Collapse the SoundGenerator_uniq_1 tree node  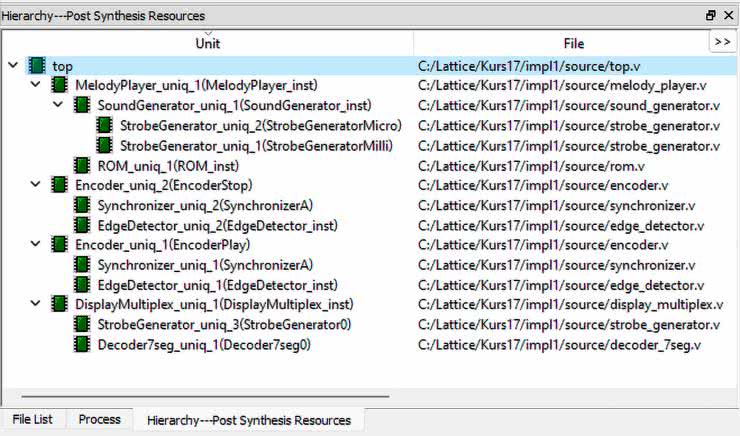point(57,106)
